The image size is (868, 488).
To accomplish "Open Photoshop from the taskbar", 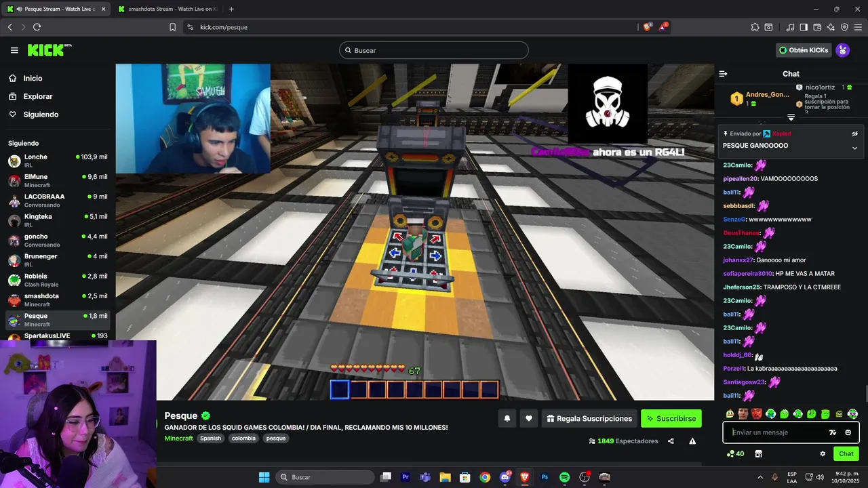I will (545, 477).
